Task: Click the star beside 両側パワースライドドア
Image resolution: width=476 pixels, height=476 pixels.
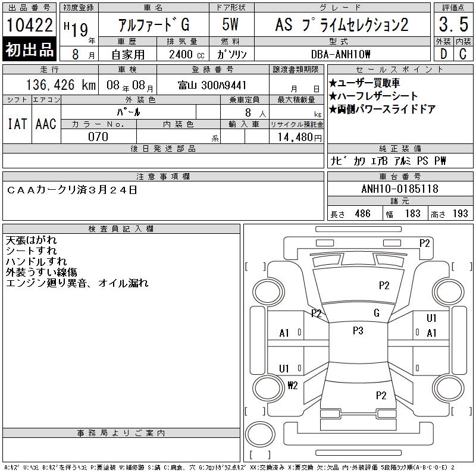Action: pos(333,109)
